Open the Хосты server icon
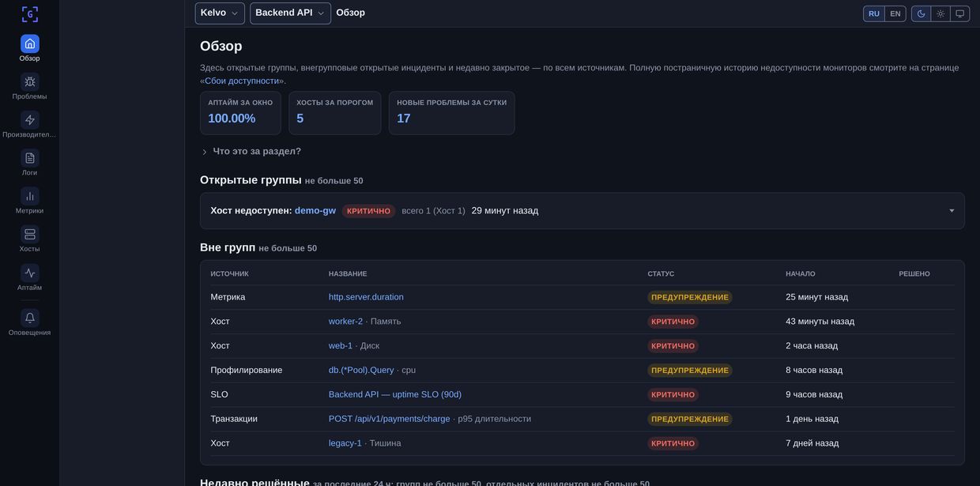 30,235
